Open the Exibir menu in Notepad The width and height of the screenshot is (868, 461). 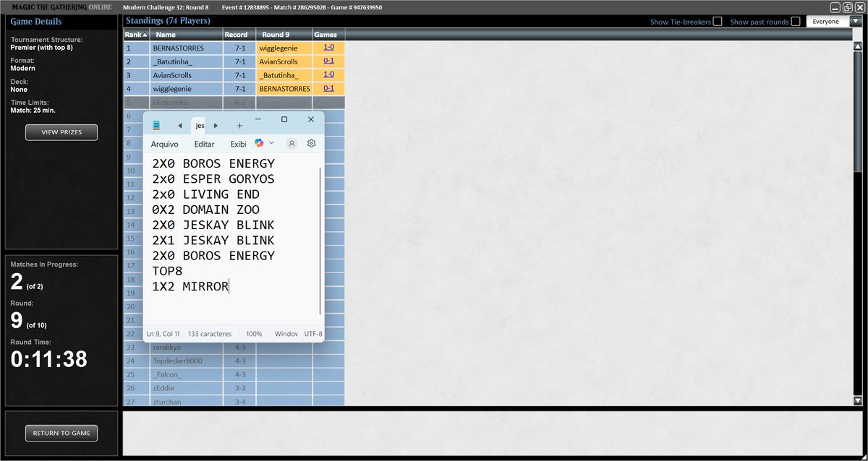(x=238, y=144)
